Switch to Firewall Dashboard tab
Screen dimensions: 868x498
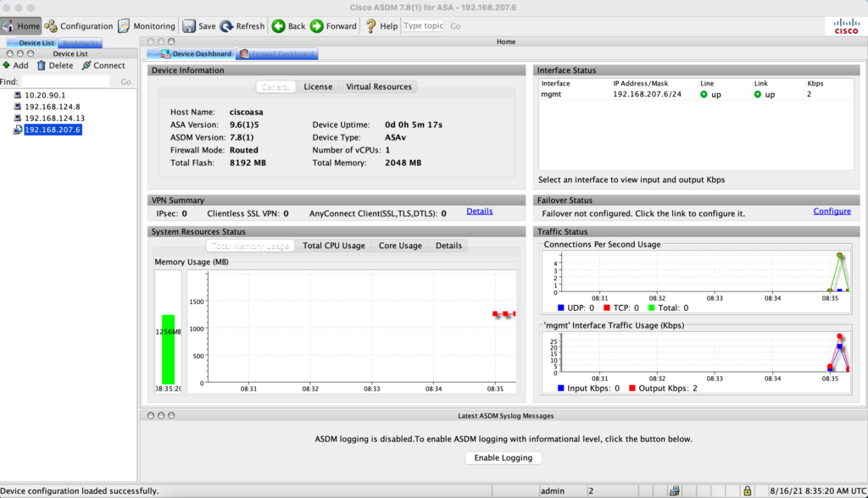click(x=277, y=53)
